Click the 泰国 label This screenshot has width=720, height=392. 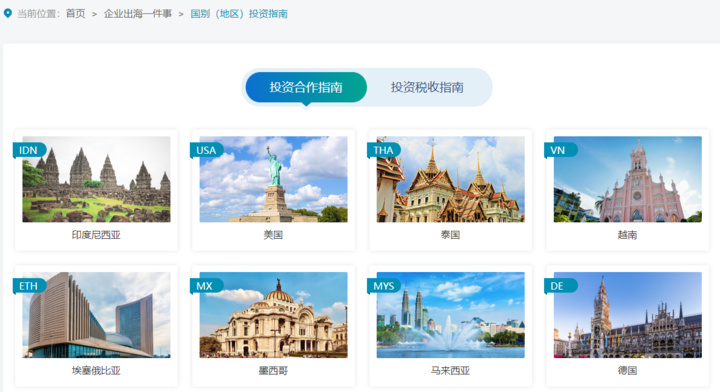pos(450,235)
